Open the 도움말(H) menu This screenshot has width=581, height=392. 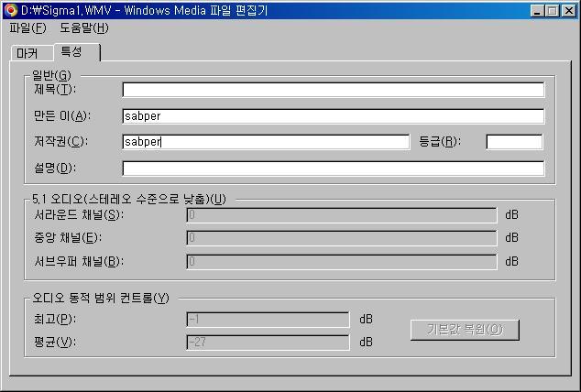tap(84, 28)
